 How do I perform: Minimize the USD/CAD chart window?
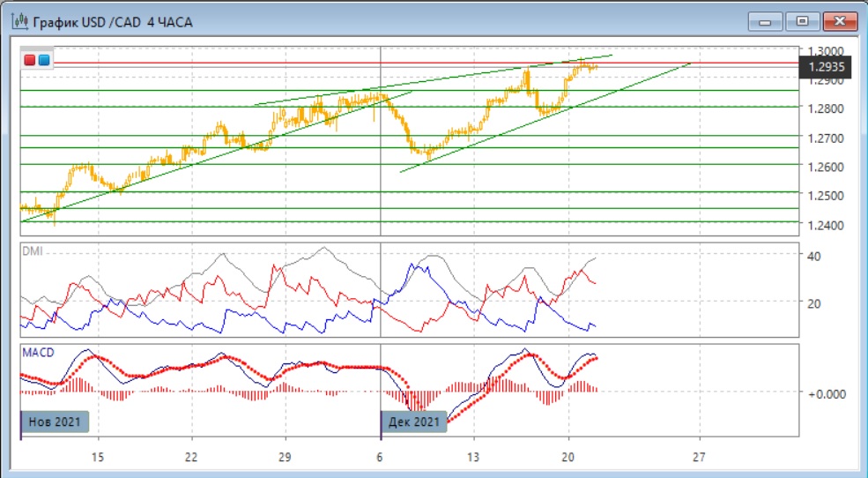click(768, 21)
